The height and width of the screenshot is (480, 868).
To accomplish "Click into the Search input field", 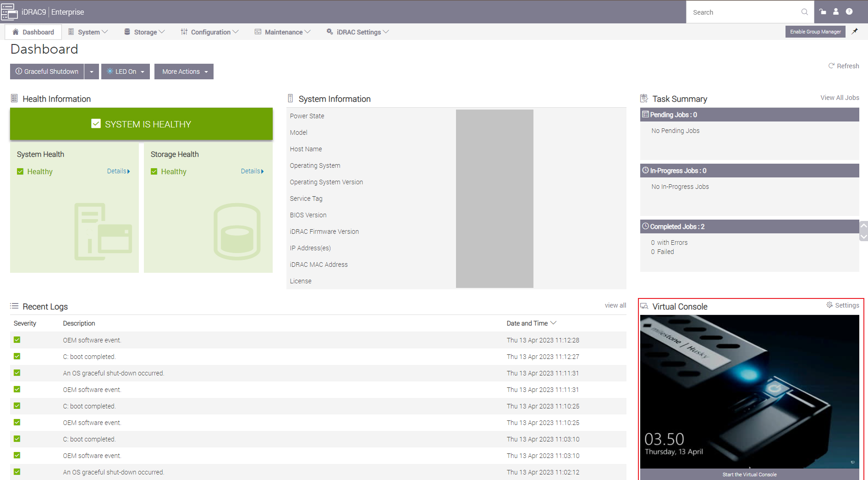I will 743,12.
